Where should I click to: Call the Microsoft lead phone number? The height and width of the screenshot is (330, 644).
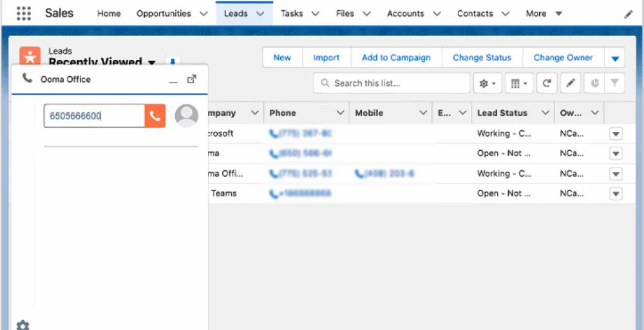[300, 133]
